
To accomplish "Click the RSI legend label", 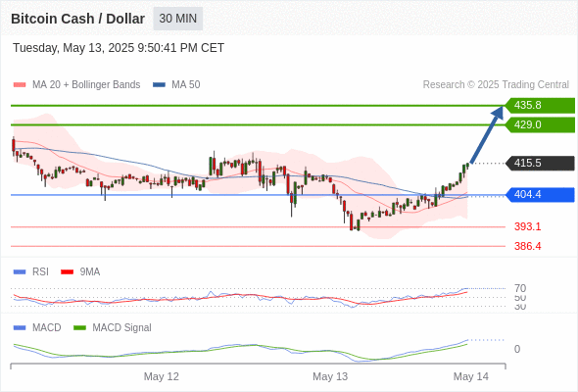I will pyautogui.click(x=40, y=272).
